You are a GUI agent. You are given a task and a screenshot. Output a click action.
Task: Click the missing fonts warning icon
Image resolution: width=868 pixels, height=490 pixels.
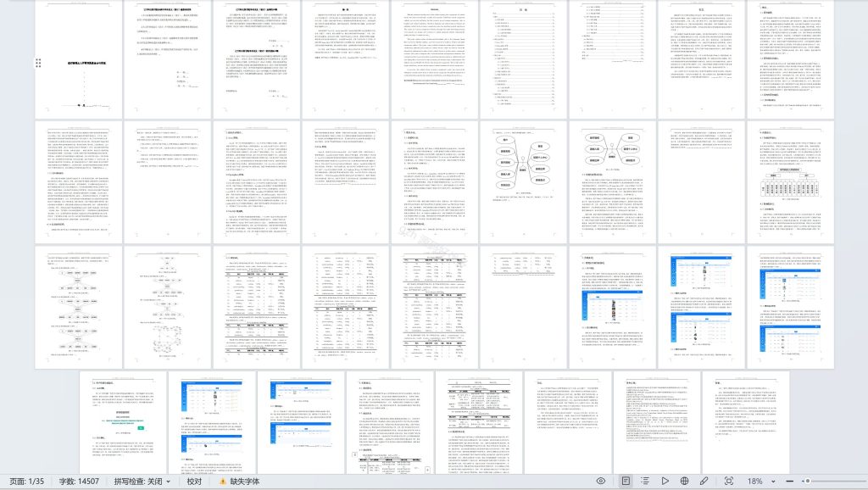223,481
